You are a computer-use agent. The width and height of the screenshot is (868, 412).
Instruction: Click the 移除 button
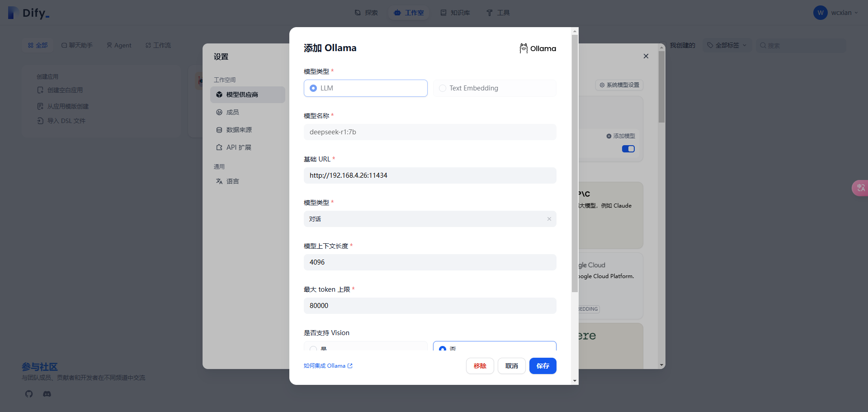point(480,366)
